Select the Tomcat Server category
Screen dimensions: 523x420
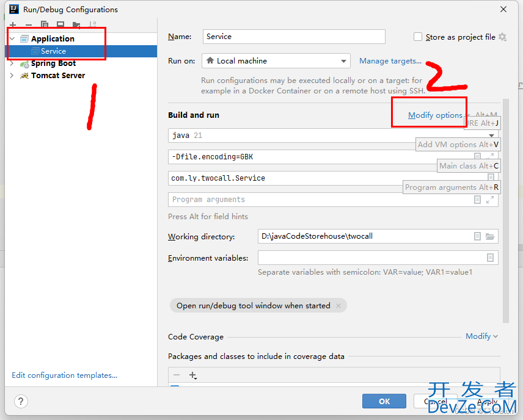point(58,76)
